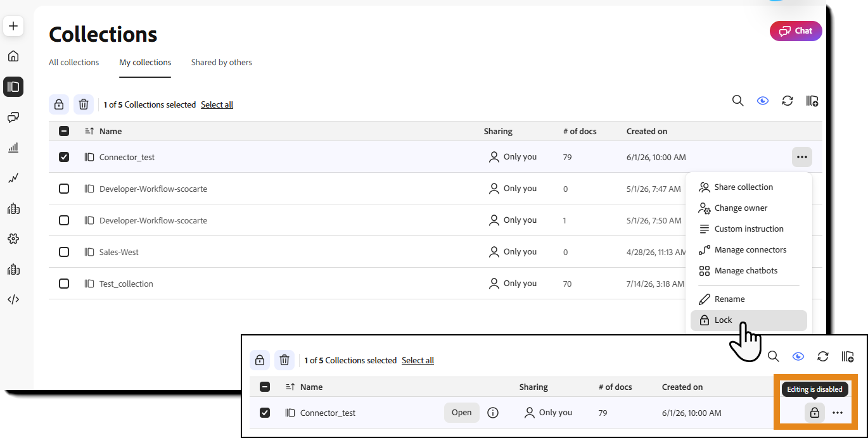Sort by the Name column in the main window

click(103, 131)
